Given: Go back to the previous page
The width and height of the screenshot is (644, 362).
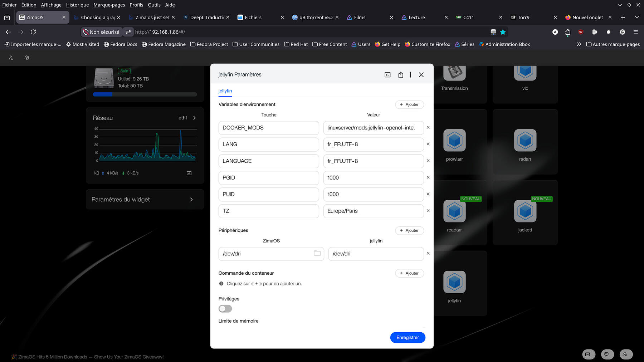Looking at the screenshot, I should coord(8,32).
